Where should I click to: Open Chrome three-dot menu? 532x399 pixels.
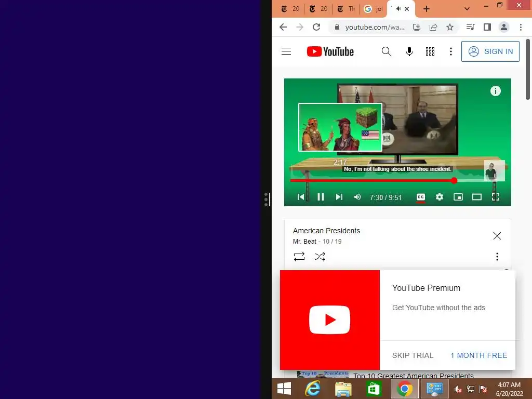pos(521,27)
